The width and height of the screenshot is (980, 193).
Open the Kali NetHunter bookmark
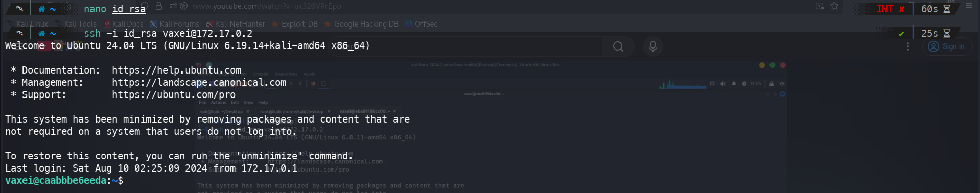[x=236, y=24]
